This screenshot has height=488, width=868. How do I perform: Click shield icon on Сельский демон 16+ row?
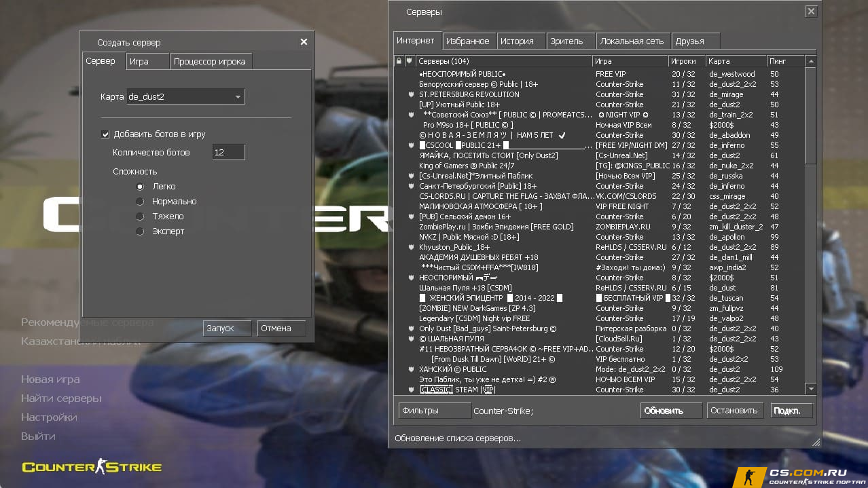tap(411, 217)
